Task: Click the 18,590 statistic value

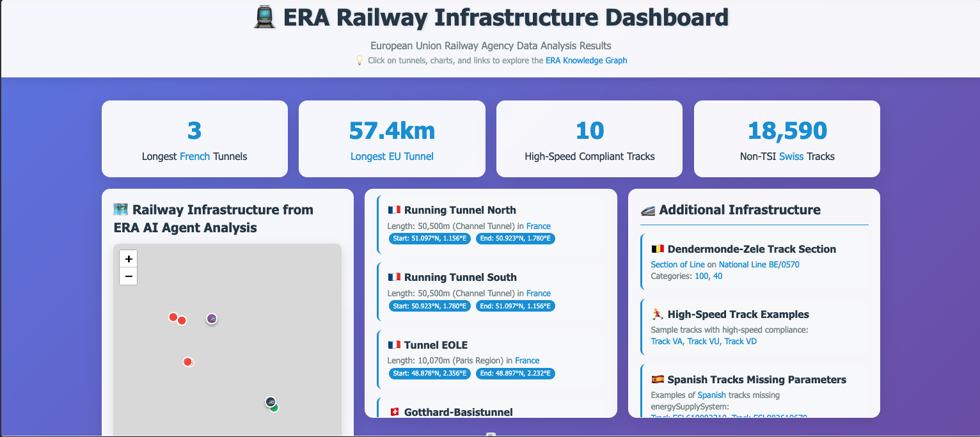Action: click(787, 131)
